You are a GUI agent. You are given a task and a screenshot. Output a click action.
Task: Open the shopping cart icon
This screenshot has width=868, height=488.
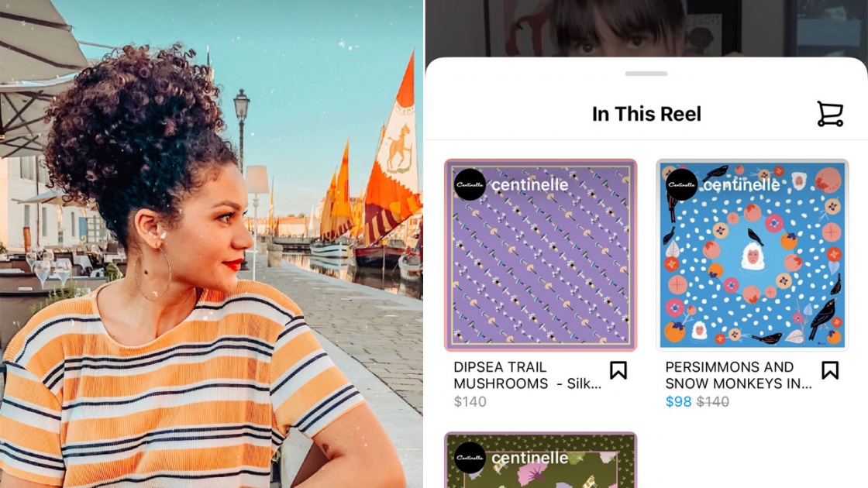(830, 114)
